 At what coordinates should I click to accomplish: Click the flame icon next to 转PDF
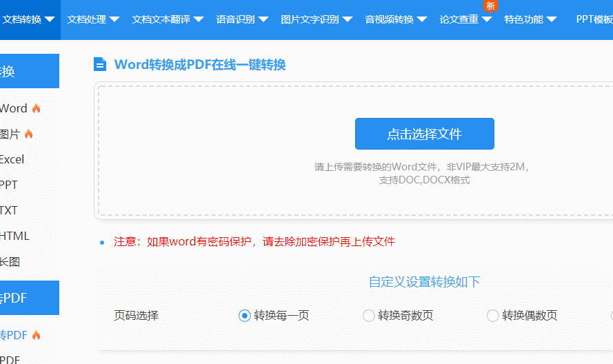pos(36,335)
